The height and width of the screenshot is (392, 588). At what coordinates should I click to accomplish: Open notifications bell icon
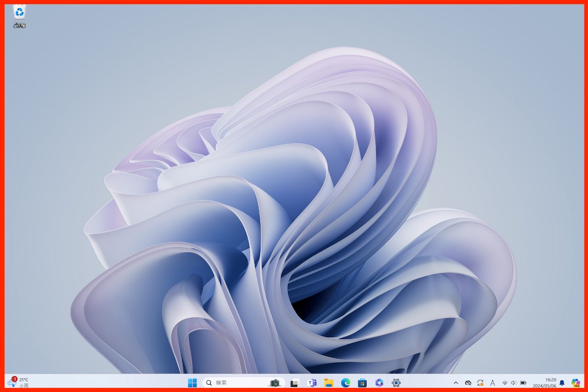coord(562,382)
